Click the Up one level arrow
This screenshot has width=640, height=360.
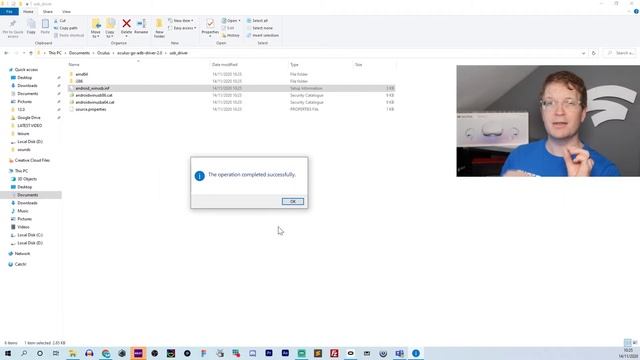coord(31,53)
